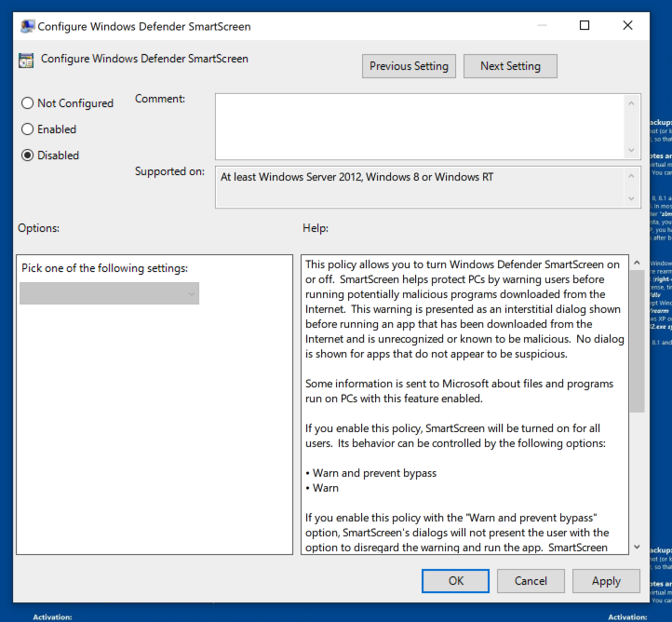
Task: Click the title bar window icon
Action: click(x=27, y=26)
